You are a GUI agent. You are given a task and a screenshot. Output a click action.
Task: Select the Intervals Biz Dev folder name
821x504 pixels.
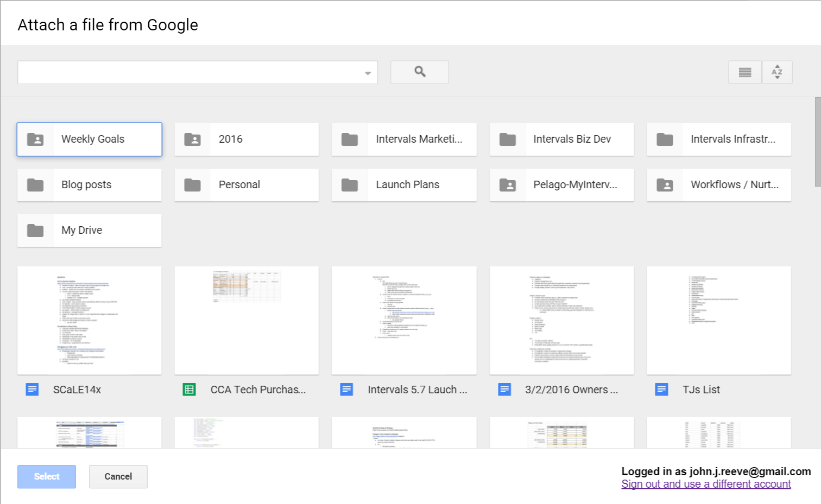[572, 139]
